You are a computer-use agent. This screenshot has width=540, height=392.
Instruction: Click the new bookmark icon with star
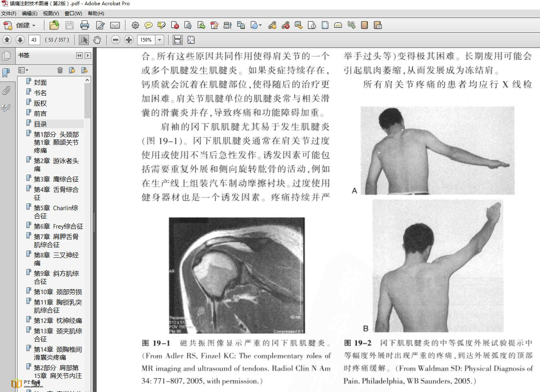click(72, 70)
